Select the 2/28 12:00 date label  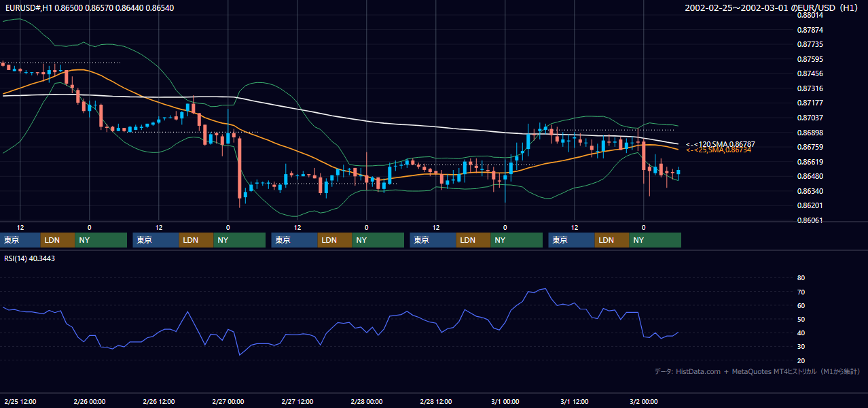[435, 402]
